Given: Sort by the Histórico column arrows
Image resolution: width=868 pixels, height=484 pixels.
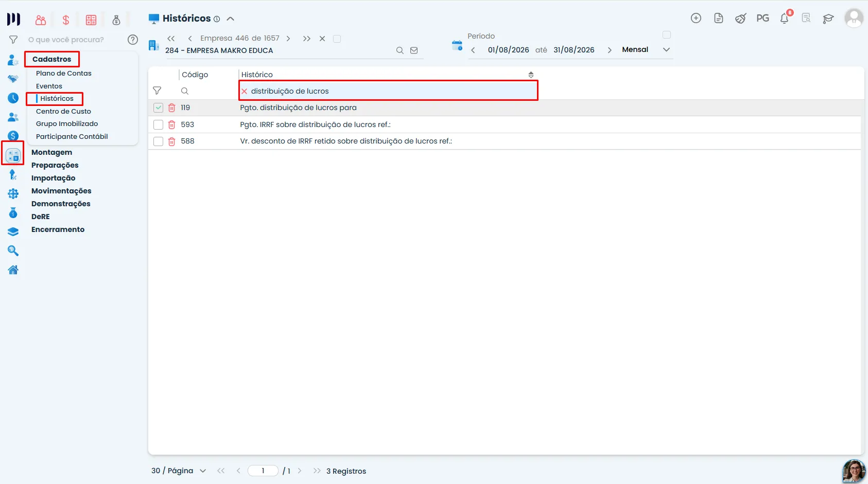Looking at the screenshot, I should 531,75.
